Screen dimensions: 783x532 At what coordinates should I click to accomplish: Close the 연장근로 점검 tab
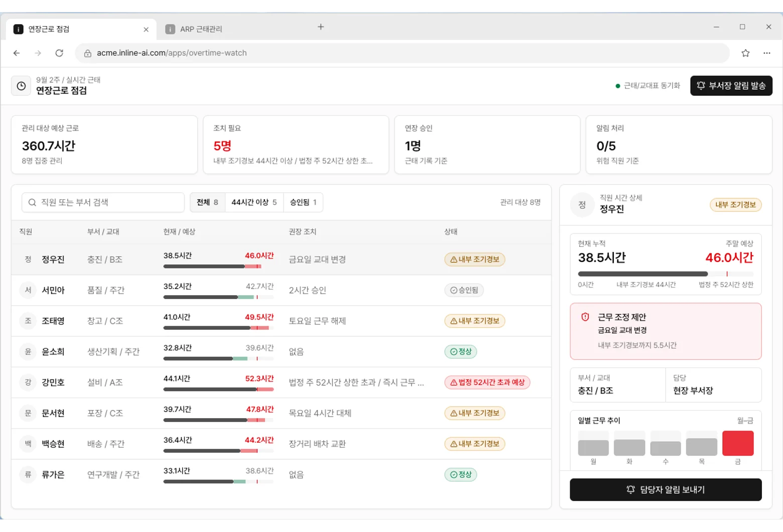(x=146, y=30)
